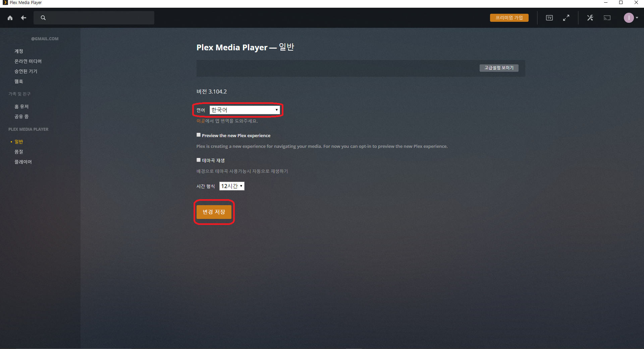The width and height of the screenshot is (644, 349).
Task: Maximize the Plex Media Player window
Action: 621,3
